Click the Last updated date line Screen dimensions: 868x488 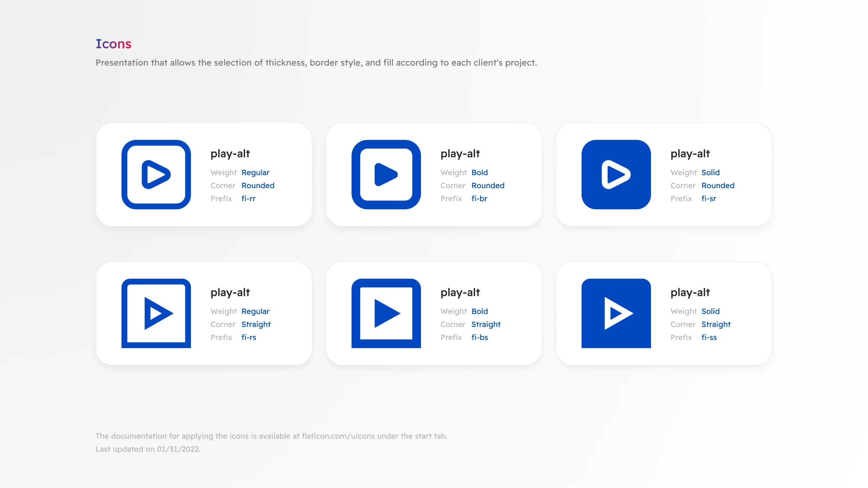[148, 449]
